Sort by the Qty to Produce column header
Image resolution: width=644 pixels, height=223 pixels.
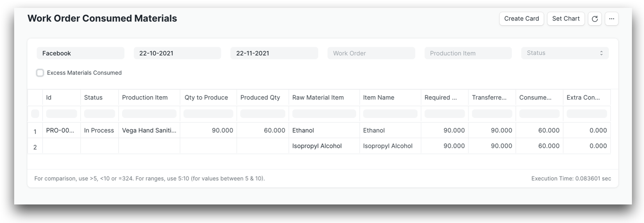tap(206, 97)
